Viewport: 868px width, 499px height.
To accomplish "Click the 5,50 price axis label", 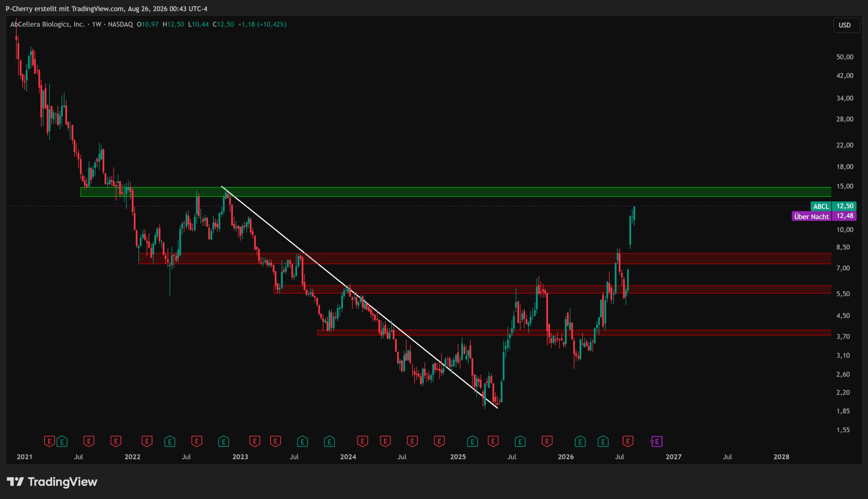I will coord(843,294).
